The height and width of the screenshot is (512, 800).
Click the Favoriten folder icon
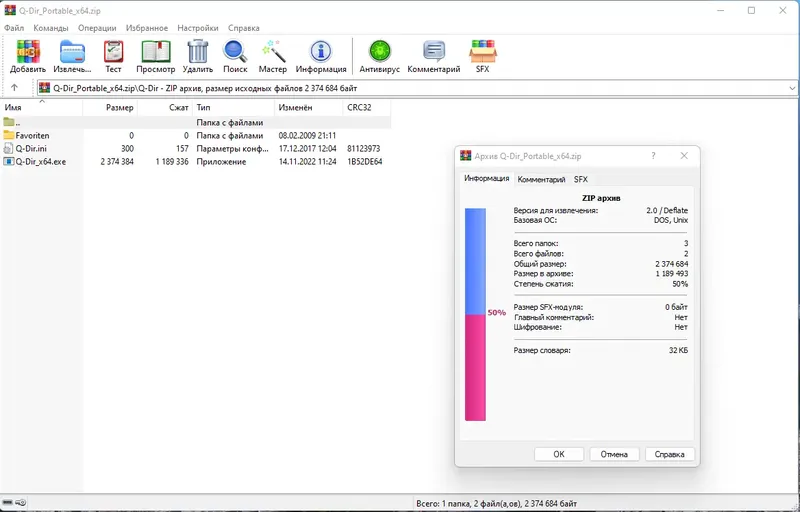tap(8, 135)
